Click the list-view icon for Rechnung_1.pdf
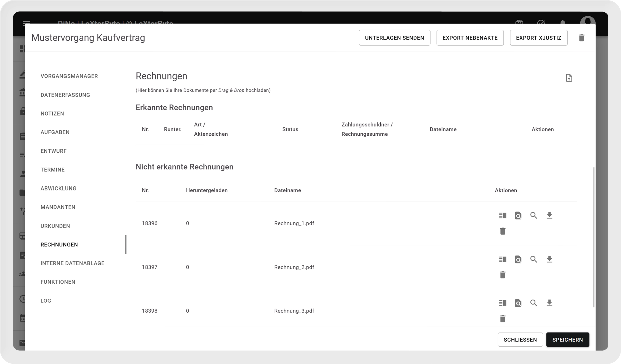621x364 pixels. (x=502, y=215)
